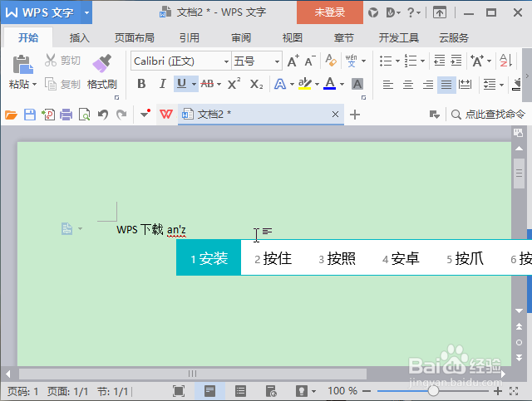Viewport: 532px width, 401px height.
Task: Decrease font size with A- icon
Action: coord(310,61)
